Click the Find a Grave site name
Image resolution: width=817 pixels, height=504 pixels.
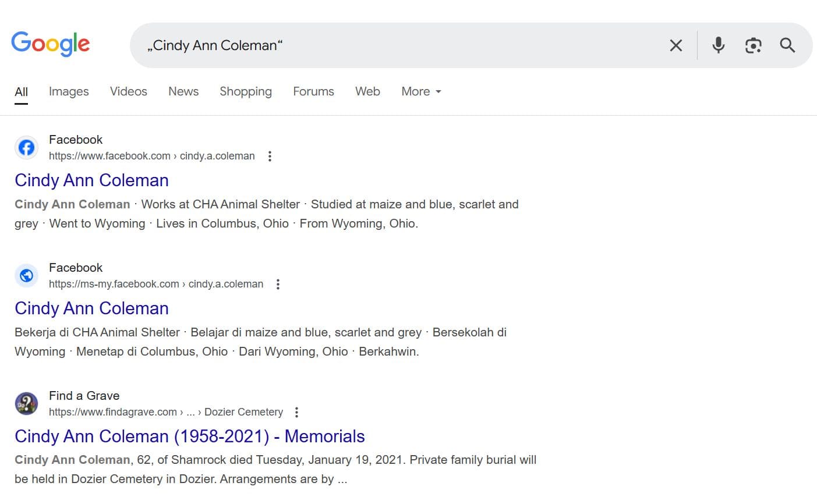tap(84, 396)
